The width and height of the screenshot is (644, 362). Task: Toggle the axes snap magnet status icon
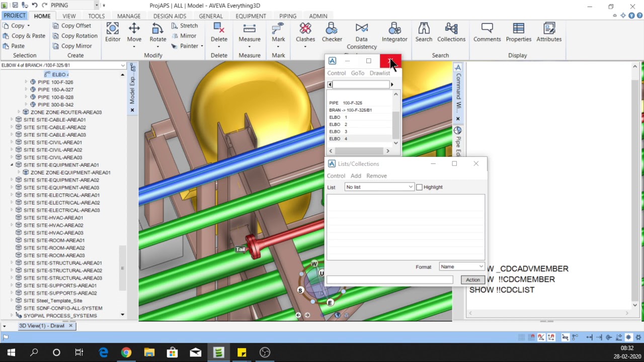pos(551,337)
